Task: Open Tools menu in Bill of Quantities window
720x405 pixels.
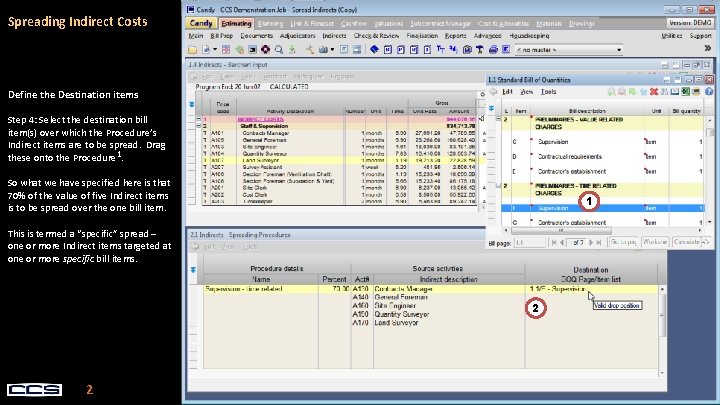Action: pos(548,92)
